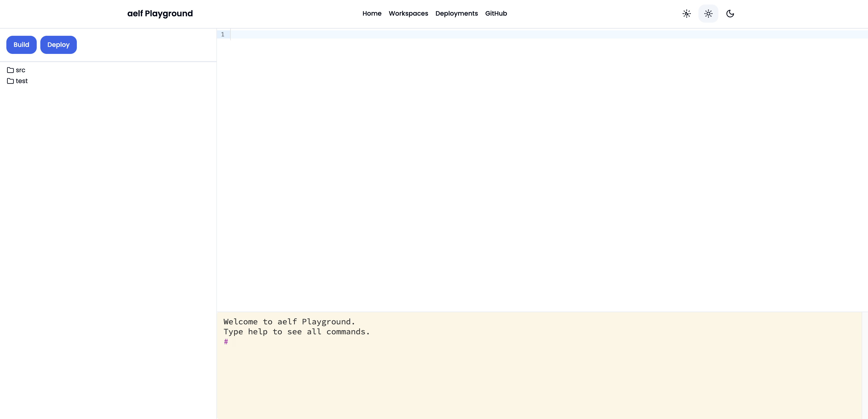Click 'Type help to see all commands.' text

coord(296,332)
